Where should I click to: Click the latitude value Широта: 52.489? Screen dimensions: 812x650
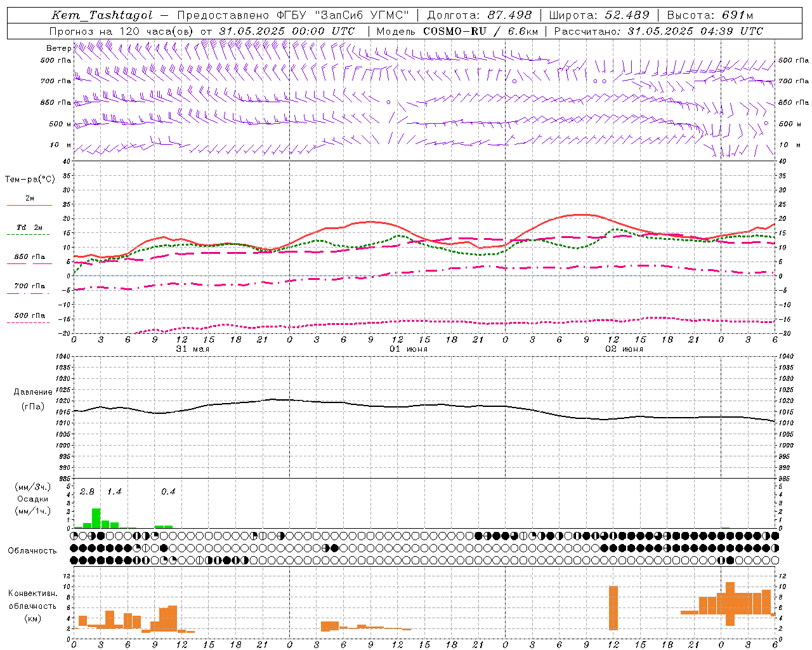click(599, 15)
